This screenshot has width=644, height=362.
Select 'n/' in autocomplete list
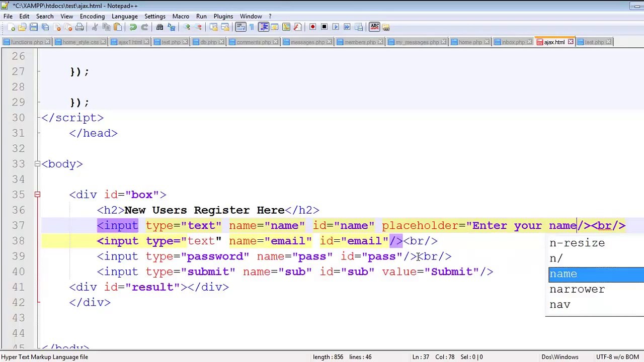(596, 258)
